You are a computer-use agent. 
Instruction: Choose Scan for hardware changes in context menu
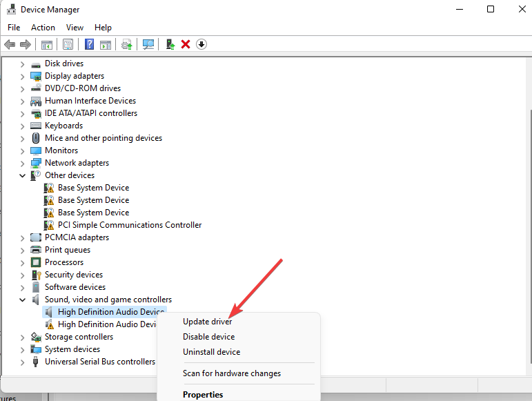[232, 373]
